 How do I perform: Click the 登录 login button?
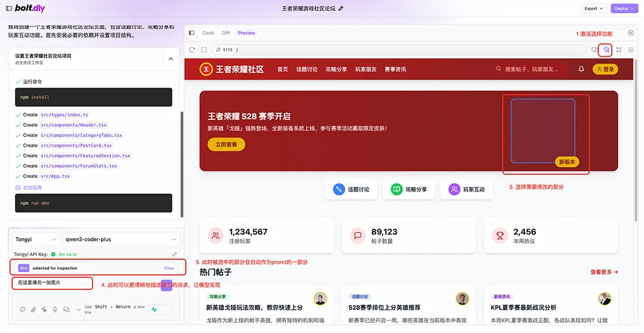coord(605,69)
